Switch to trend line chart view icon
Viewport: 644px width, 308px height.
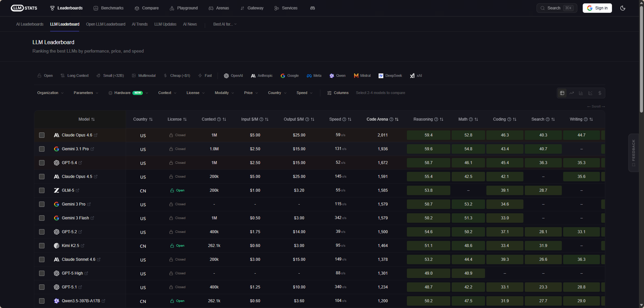pos(572,93)
